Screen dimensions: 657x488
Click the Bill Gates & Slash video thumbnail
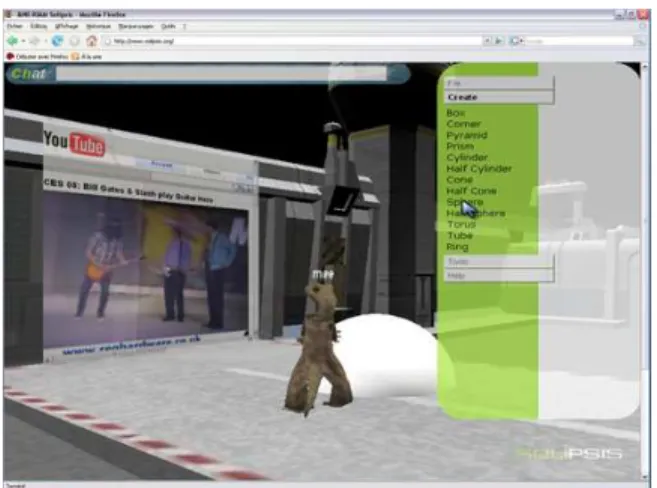(x=145, y=268)
